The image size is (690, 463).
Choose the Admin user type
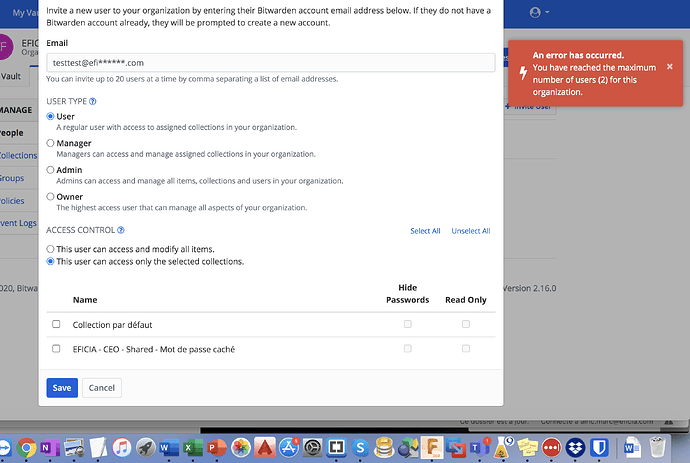pos(51,170)
